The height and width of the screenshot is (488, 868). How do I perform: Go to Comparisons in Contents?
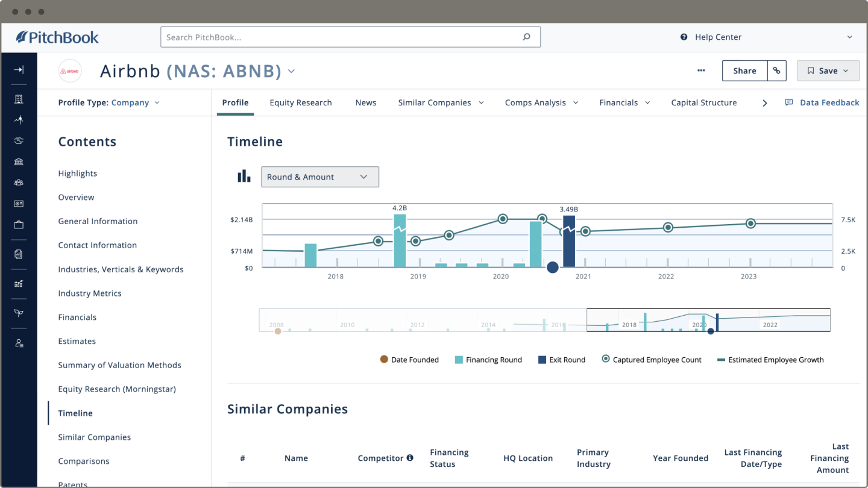point(84,461)
